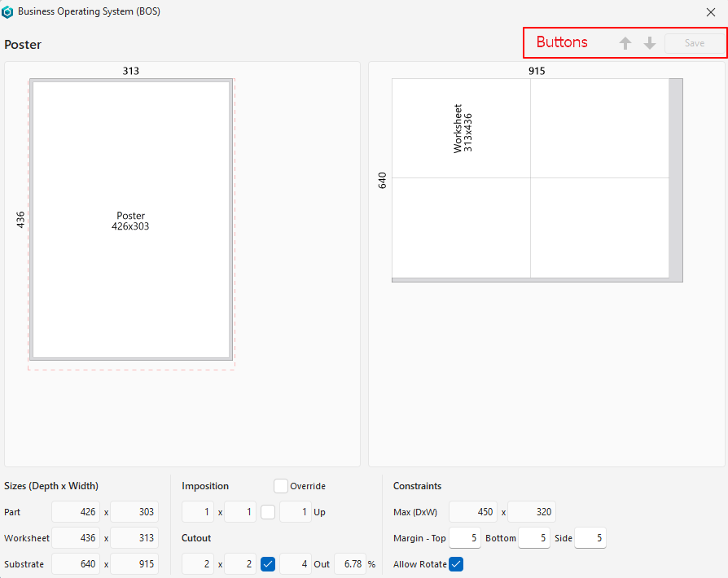728x578 pixels.
Task: Click the Max width constraint field 320
Action: pyautogui.click(x=532, y=512)
